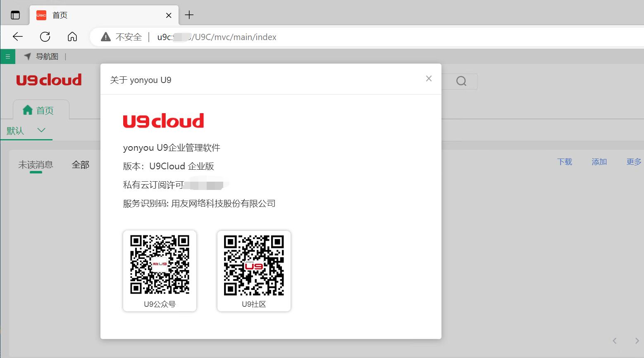Refresh the browser page
Viewport: 644px width, 358px height.
click(x=45, y=37)
